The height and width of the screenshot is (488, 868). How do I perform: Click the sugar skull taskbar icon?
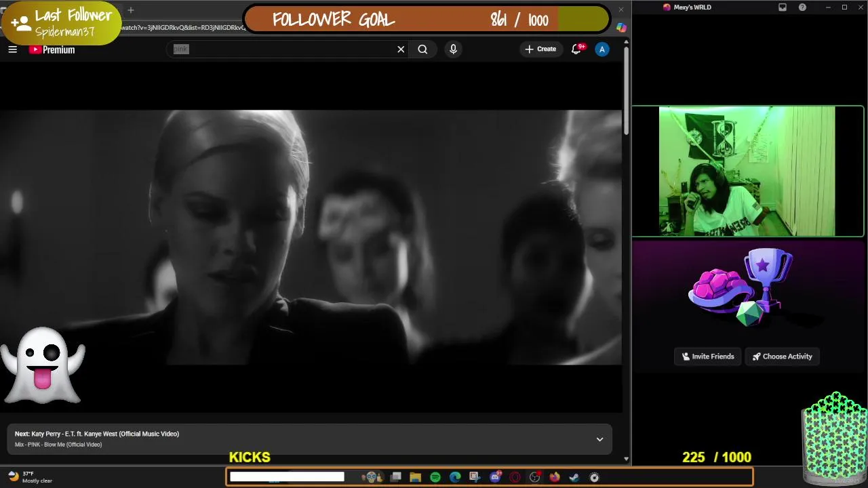(372, 477)
